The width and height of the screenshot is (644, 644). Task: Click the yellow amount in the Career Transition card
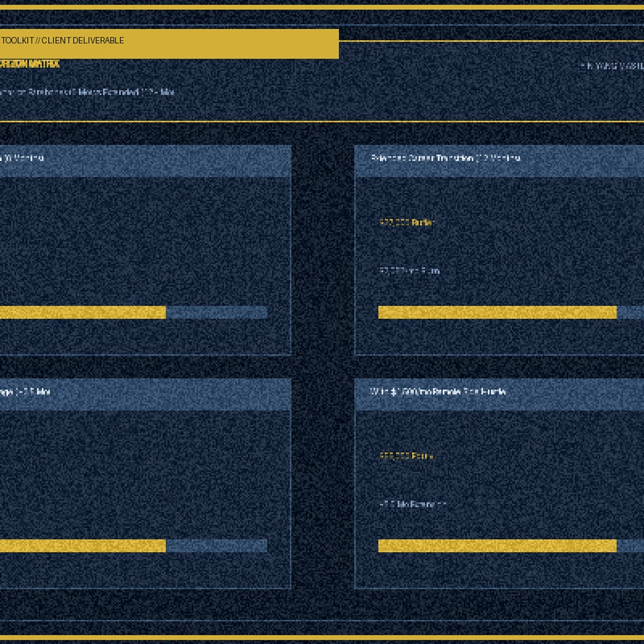407,222
